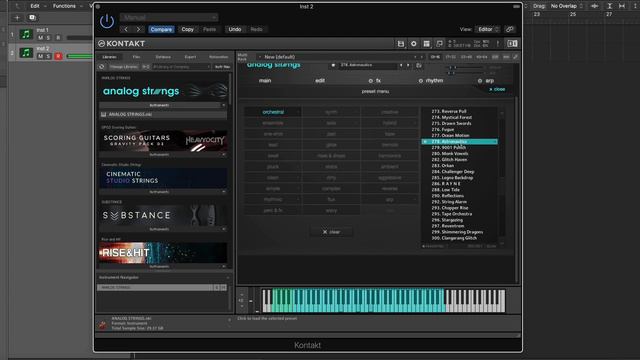
Task: Click the wrench icon in multi rack header
Action: point(516,57)
